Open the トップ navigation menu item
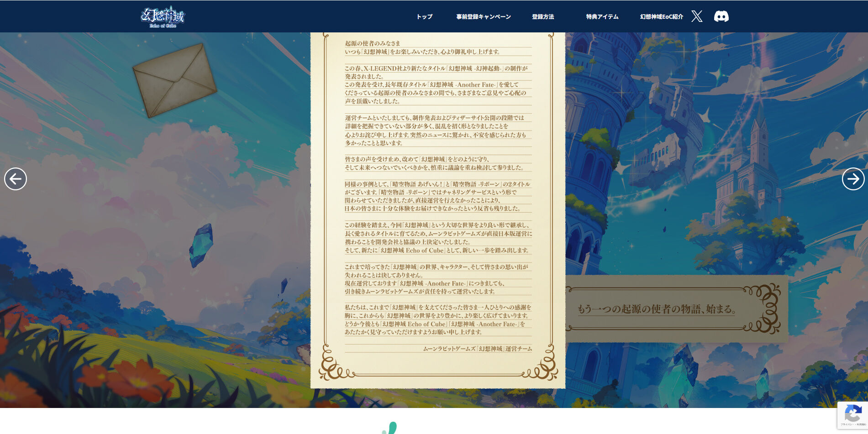This screenshot has width=868, height=434. 423,16
